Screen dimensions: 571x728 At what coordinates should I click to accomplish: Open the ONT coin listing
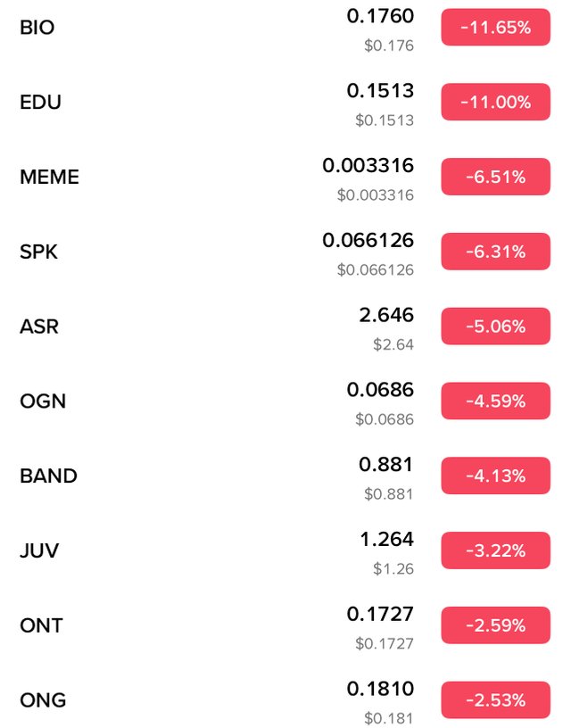pyautogui.click(x=285, y=626)
